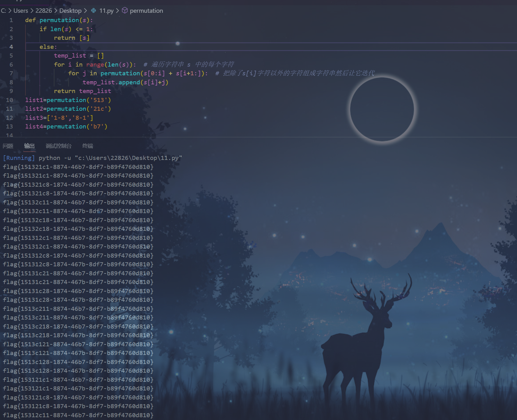Open the 调试控制台 panel tab
The width and height of the screenshot is (517, 420).
click(x=58, y=146)
